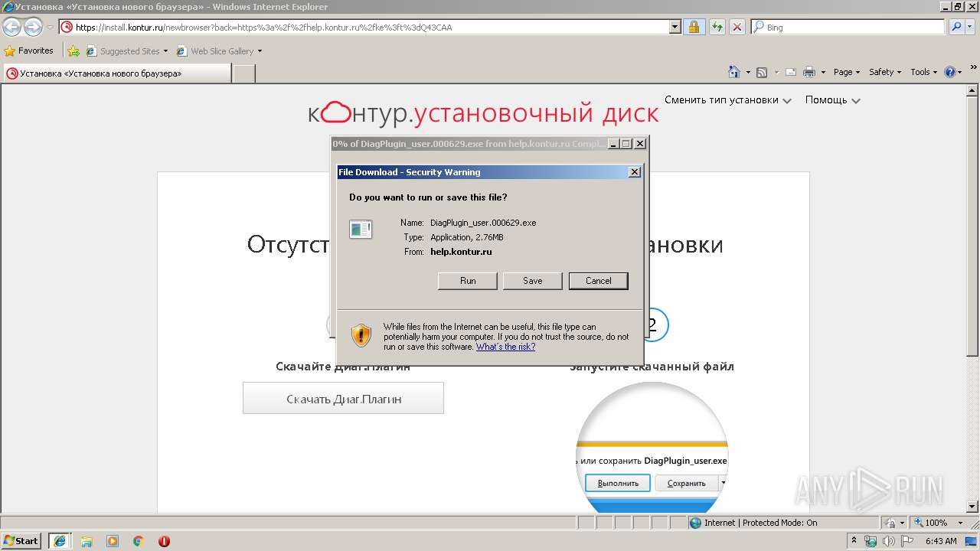The image size is (980, 551).
Task: Launch Windows Media Player from taskbar
Action: point(113,540)
